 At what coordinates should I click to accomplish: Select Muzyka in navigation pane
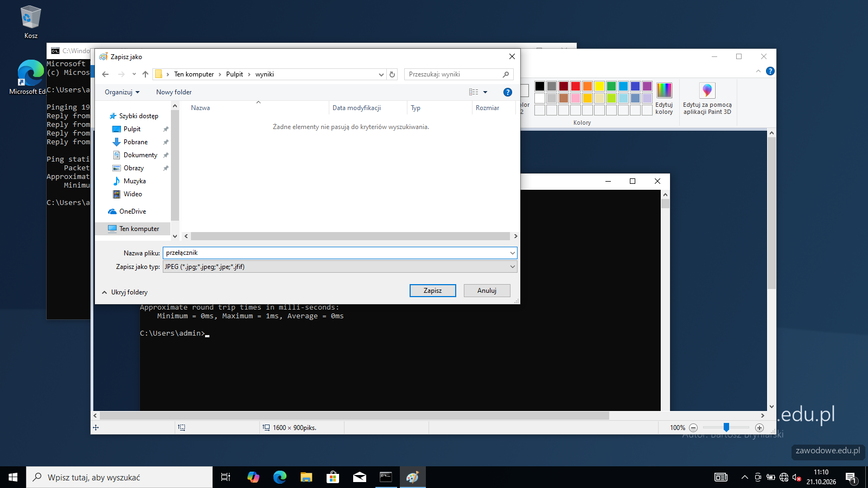click(x=135, y=181)
